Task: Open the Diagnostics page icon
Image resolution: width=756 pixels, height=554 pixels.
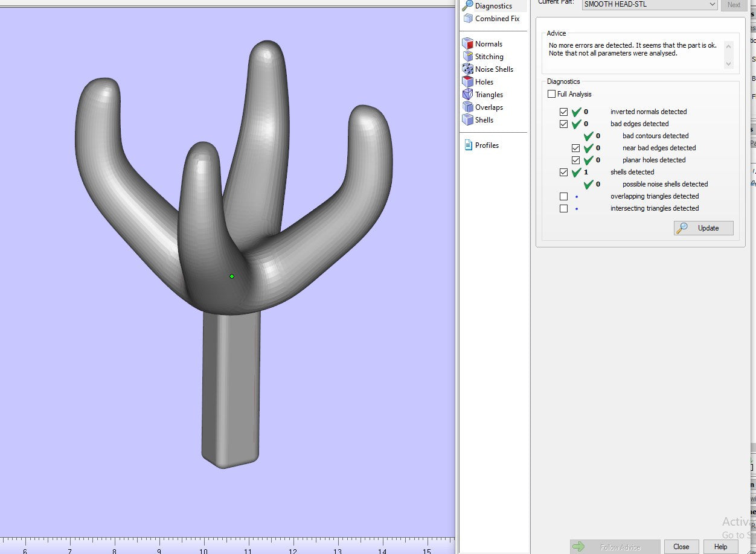Action: click(x=467, y=6)
